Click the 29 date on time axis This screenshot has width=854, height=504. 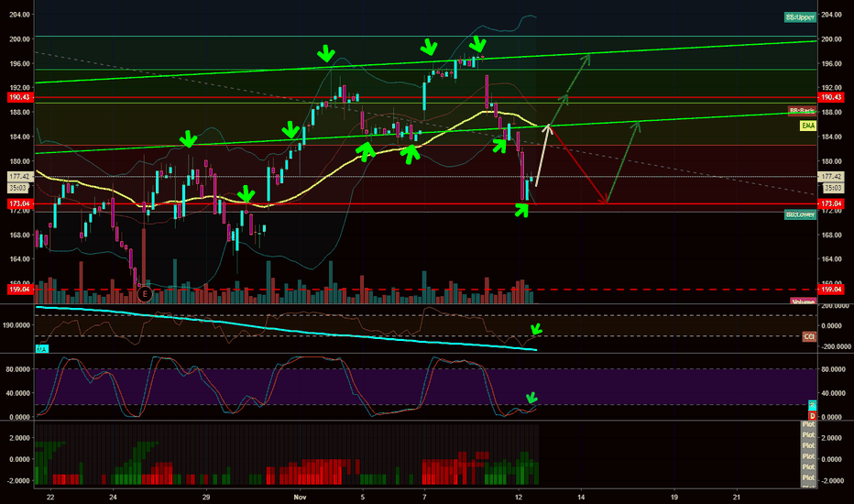(206, 497)
